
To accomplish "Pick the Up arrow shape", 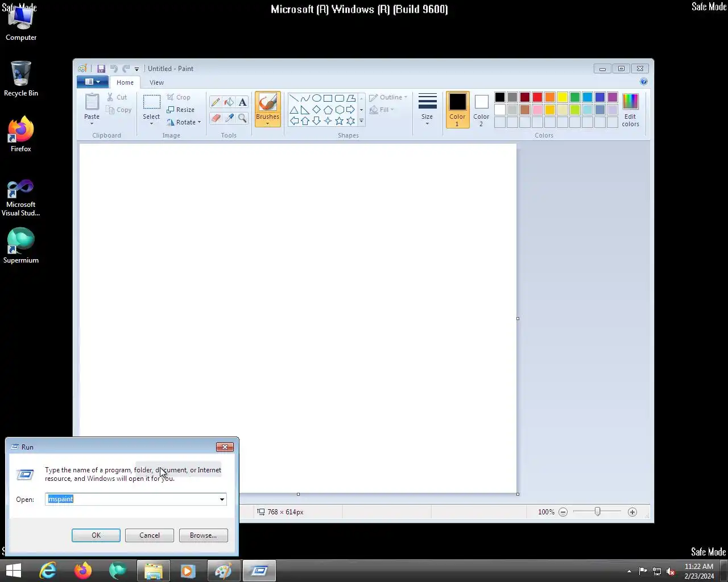I will click(305, 121).
